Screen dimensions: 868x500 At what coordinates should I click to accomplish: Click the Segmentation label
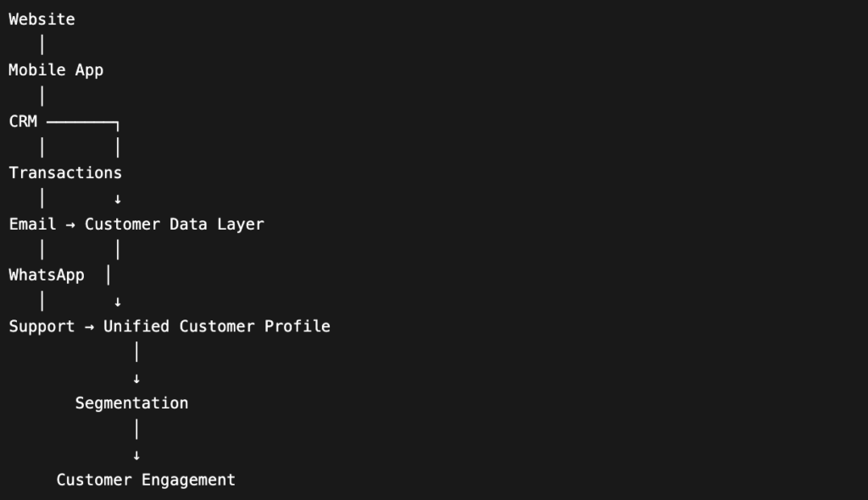tap(131, 403)
